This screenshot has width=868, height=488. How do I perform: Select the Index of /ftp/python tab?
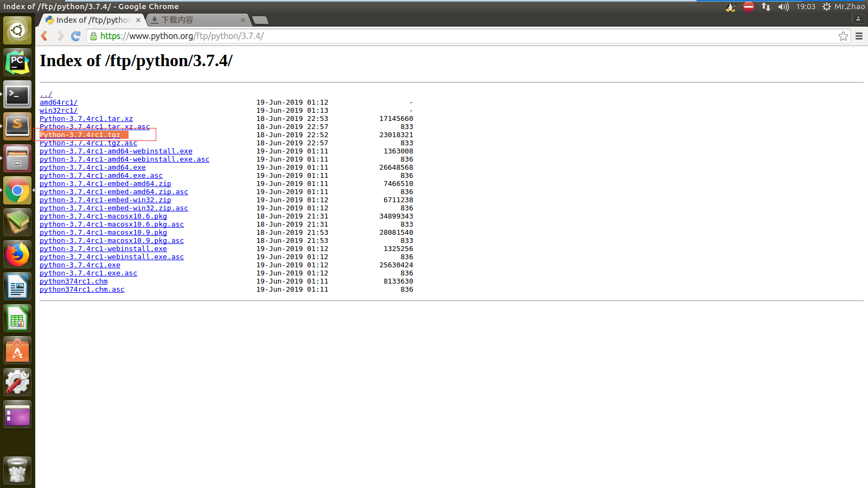click(x=93, y=20)
